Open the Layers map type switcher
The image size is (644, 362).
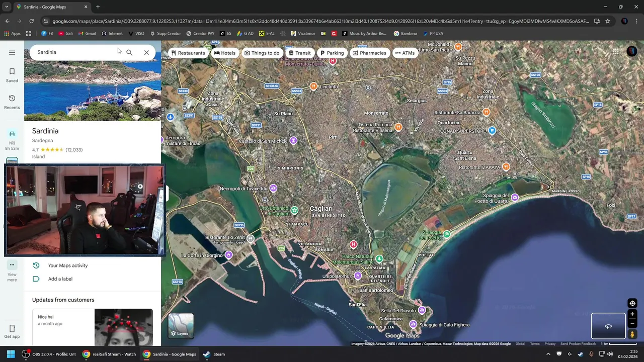181,326
